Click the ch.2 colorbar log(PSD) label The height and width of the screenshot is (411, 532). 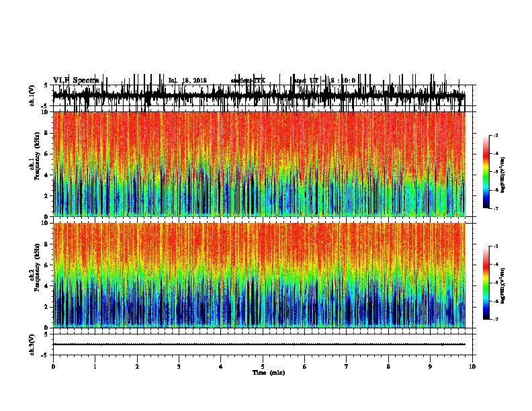tap(502, 285)
